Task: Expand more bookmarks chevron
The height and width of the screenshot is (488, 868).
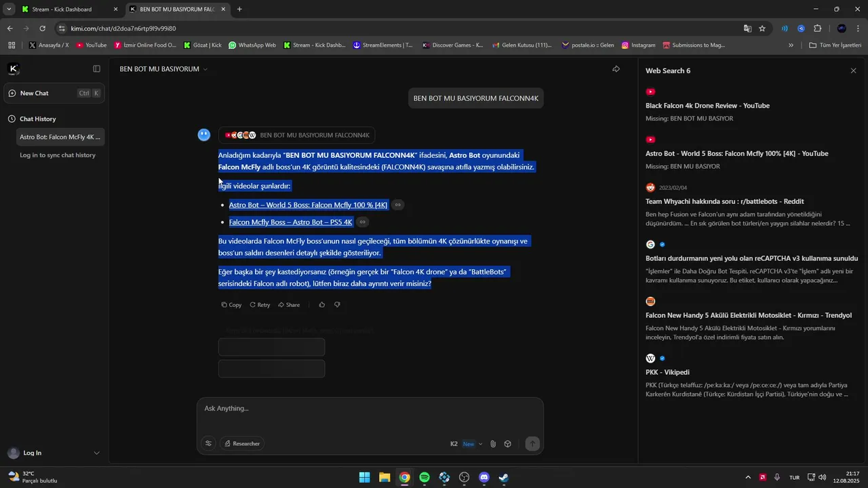Action: pos(791,45)
